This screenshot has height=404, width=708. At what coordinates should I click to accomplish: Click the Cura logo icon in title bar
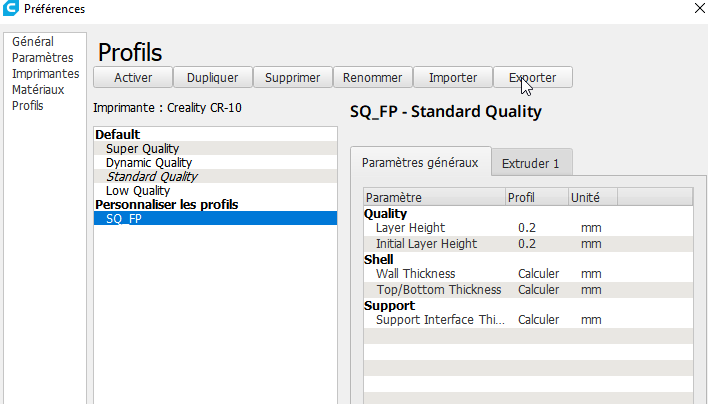(x=10, y=8)
